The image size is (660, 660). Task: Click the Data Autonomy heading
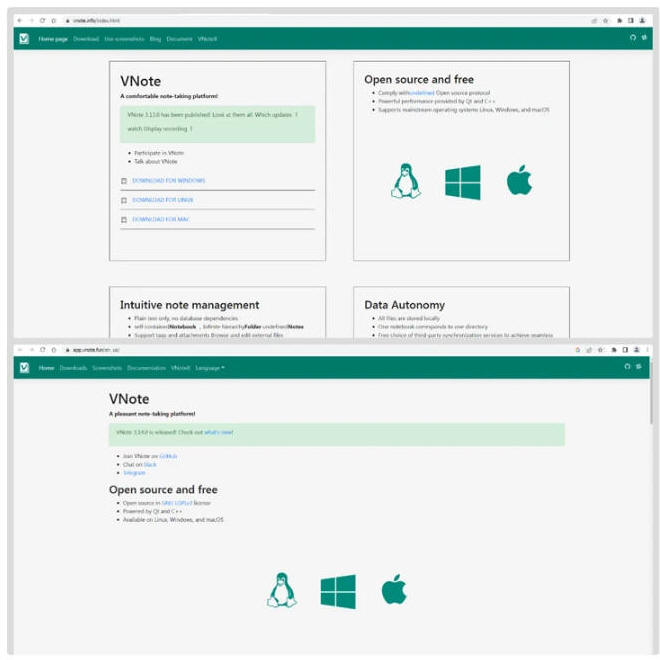405,305
